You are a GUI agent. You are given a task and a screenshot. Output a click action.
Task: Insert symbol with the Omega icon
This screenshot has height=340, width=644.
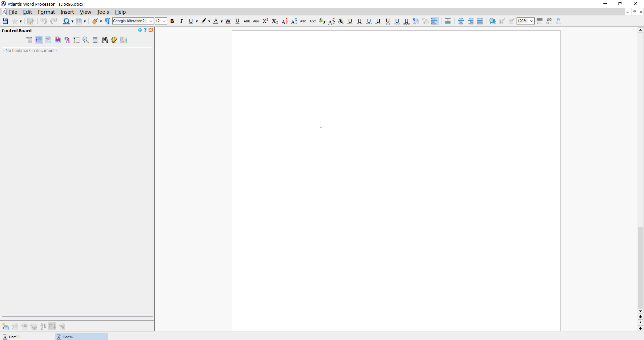pyautogui.click(x=66, y=21)
